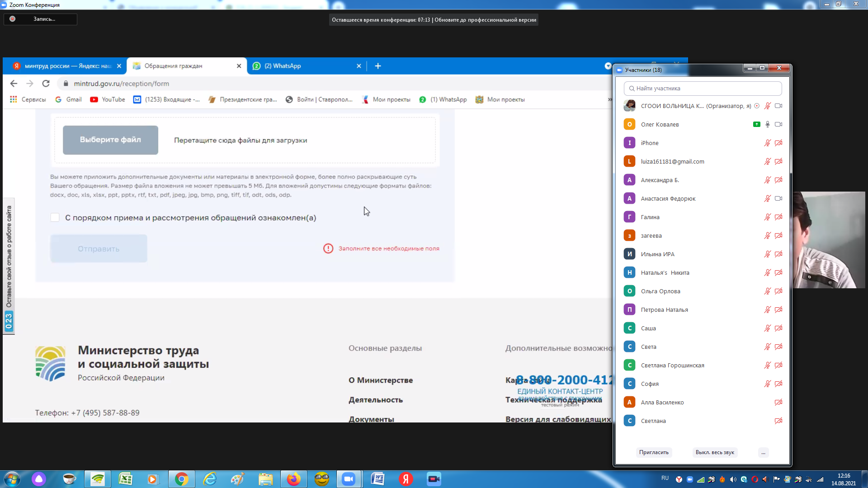Open the feedback side tab about site work
Image resolution: width=868 pixels, height=488 pixels.
click(x=9, y=266)
